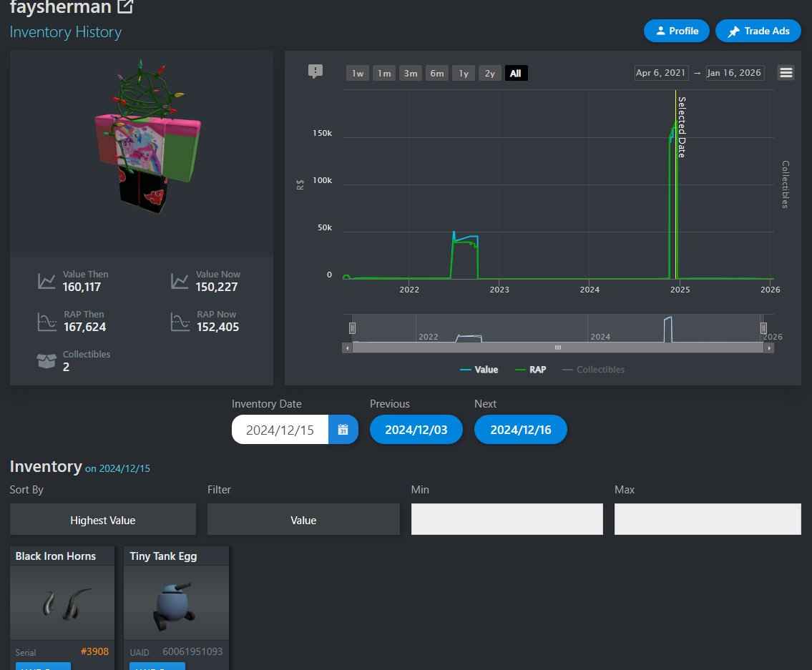Go to next inventory date 2024/12/16
The image size is (812, 670).
click(520, 430)
